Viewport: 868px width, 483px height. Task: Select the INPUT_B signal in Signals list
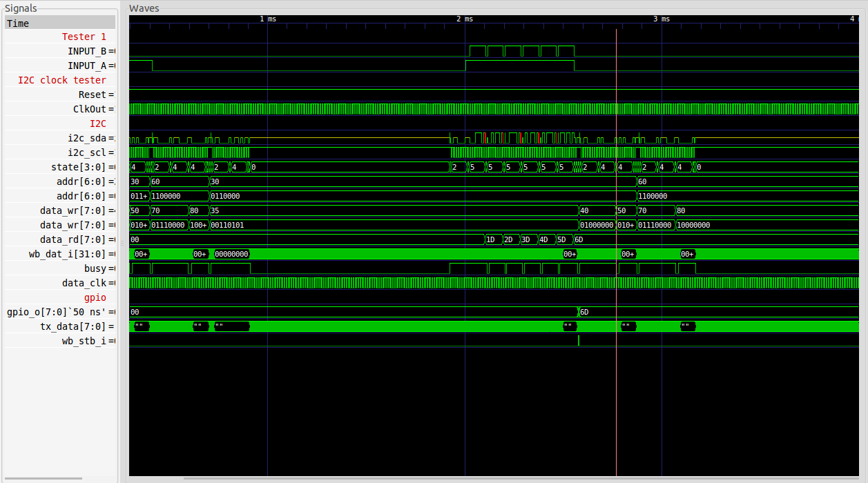pos(87,51)
